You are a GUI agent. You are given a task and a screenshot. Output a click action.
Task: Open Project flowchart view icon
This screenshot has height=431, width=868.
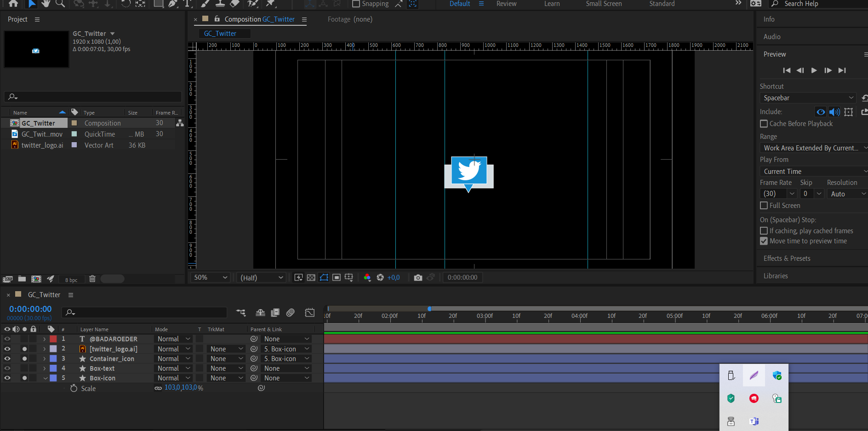[x=180, y=123]
